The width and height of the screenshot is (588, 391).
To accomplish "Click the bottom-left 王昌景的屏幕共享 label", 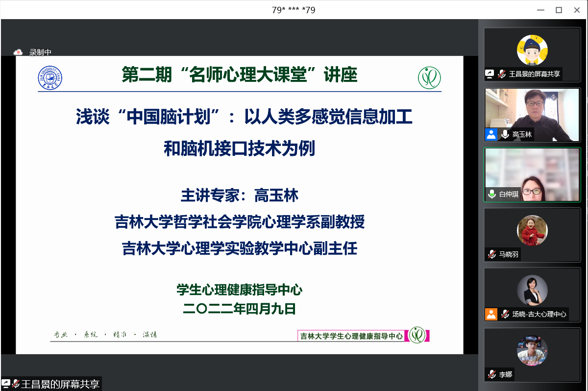I will (x=60, y=384).
